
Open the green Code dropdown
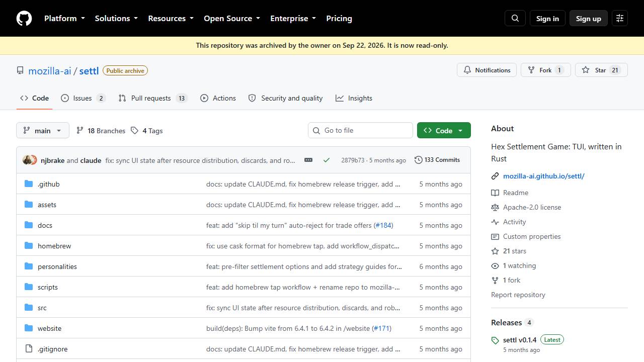(x=444, y=130)
